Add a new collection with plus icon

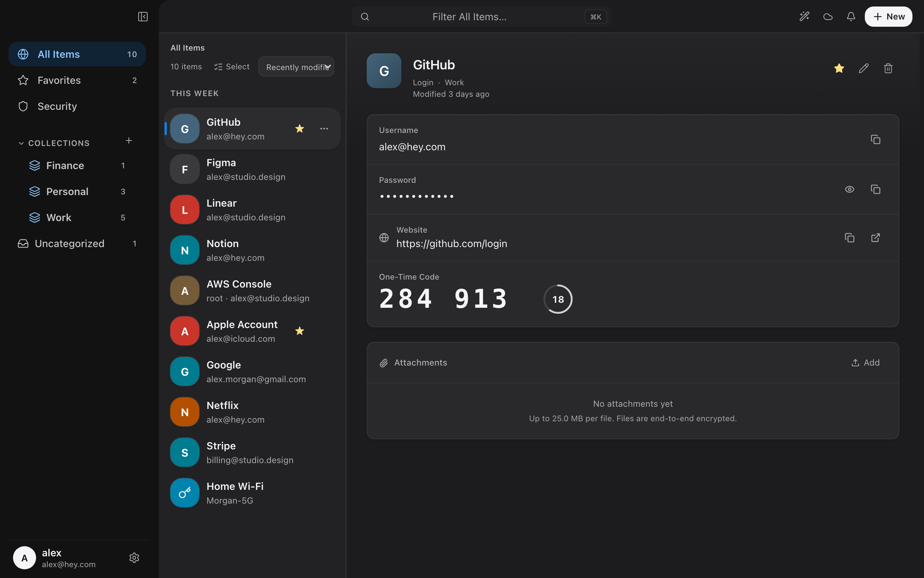click(129, 141)
